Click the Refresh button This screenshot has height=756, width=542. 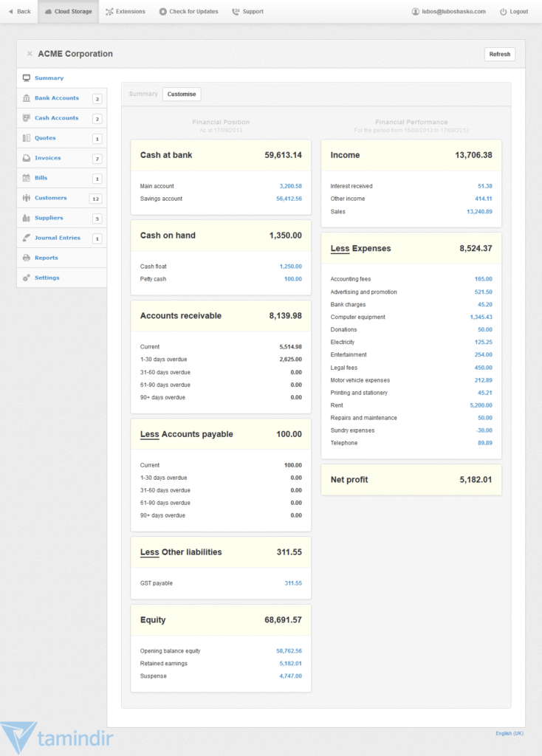tap(500, 54)
